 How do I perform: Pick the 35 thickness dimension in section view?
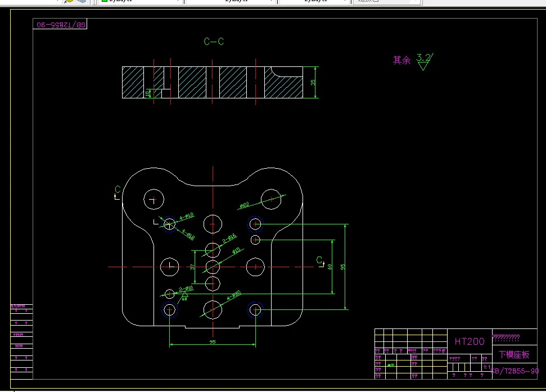[313, 83]
